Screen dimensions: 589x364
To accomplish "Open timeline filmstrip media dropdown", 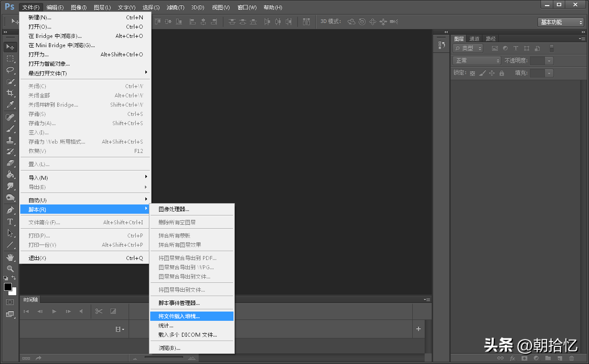I will coord(120,329).
